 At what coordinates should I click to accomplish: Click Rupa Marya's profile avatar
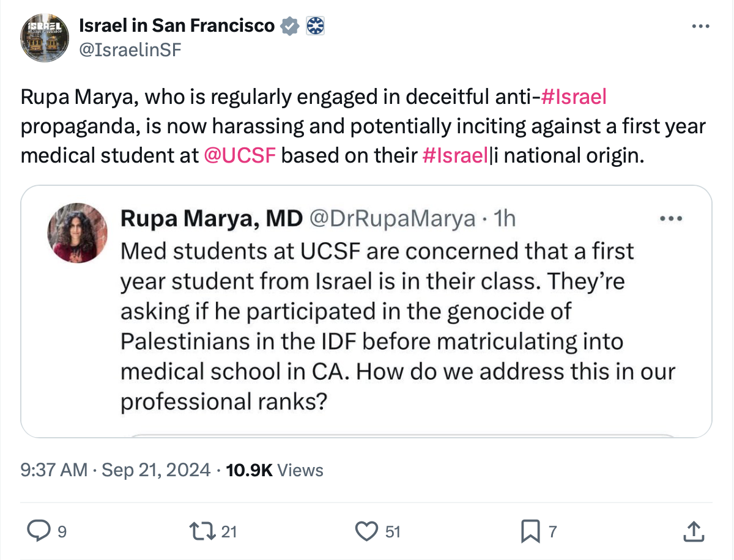pyautogui.click(x=78, y=233)
